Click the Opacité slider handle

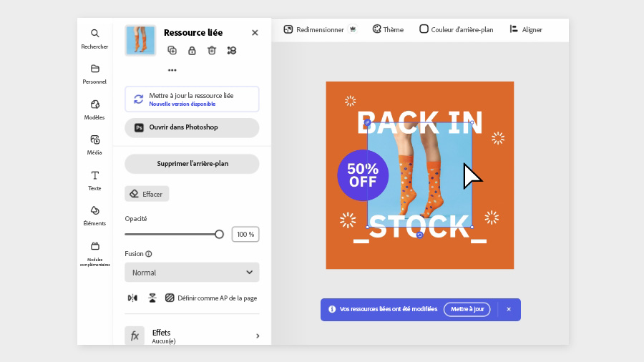pyautogui.click(x=219, y=234)
